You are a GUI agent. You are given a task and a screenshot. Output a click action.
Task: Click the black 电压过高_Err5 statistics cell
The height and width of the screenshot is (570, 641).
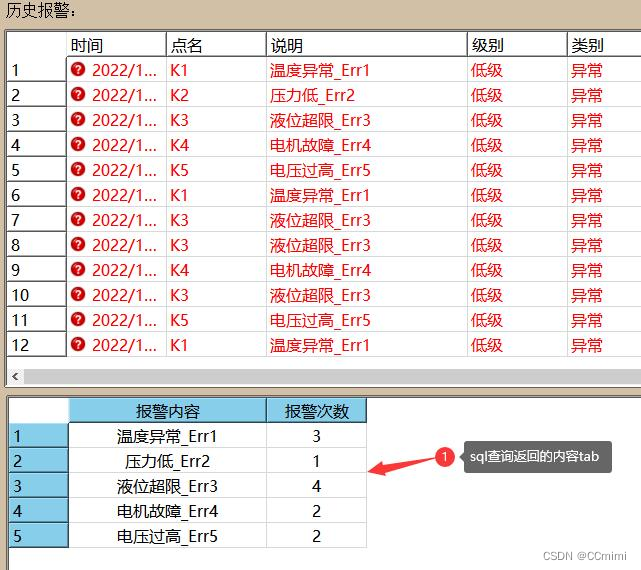tap(167, 536)
